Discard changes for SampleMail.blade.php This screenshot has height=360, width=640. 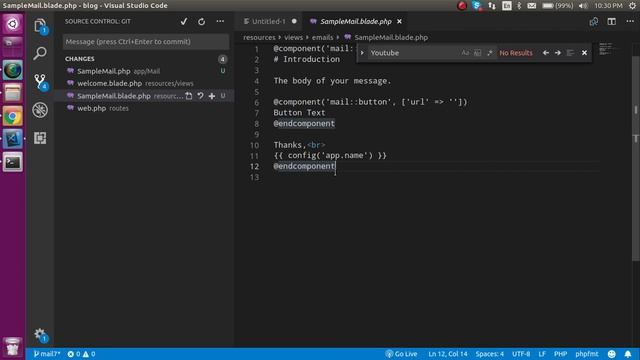point(200,96)
